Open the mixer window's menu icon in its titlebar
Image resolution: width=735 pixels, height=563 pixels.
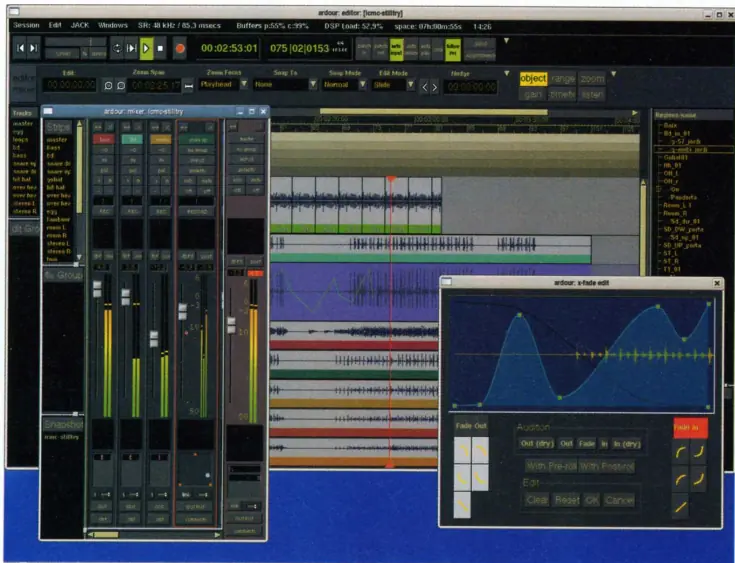[x=48, y=111]
